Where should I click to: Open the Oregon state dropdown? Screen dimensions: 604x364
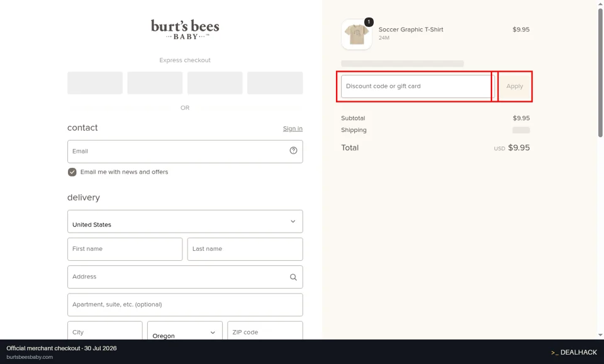pos(185,332)
